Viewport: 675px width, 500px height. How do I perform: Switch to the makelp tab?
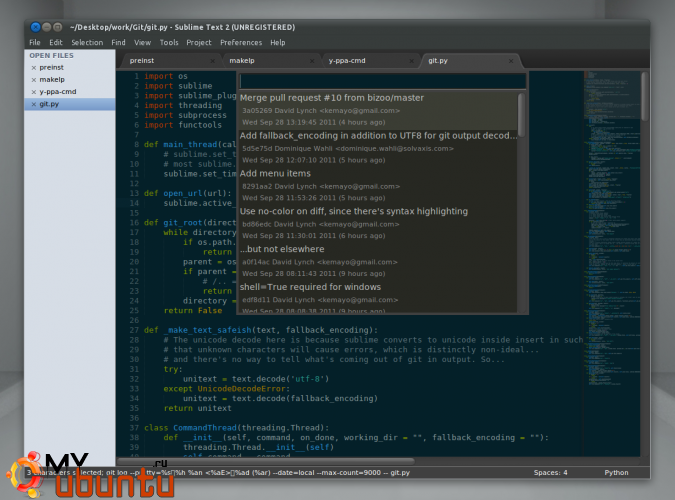269,61
